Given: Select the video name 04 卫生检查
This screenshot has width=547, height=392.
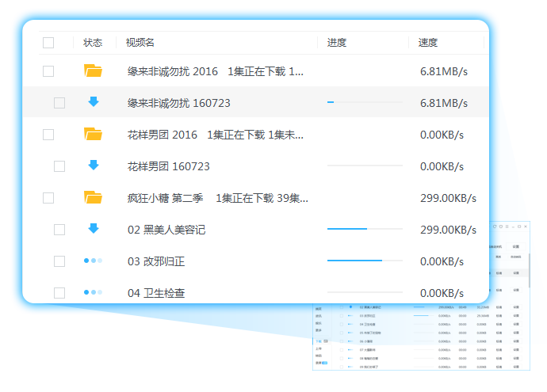Looking at the screenshot, I should click(x=156, y=293).
